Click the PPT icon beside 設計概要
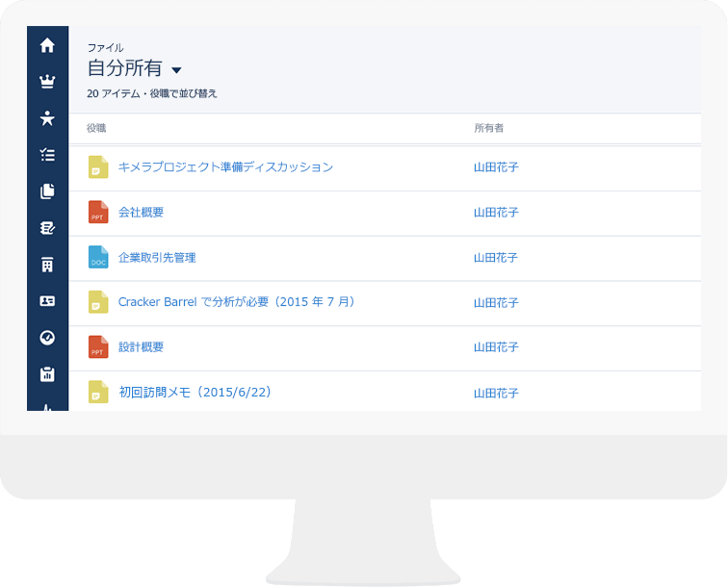This screenshot has width=728, height=587. point(98,346)
